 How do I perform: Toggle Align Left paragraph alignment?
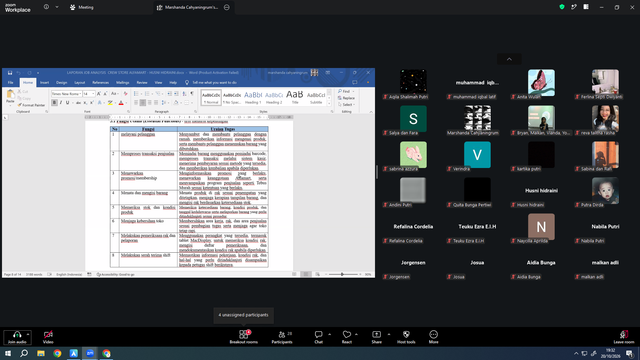[136, 103]
